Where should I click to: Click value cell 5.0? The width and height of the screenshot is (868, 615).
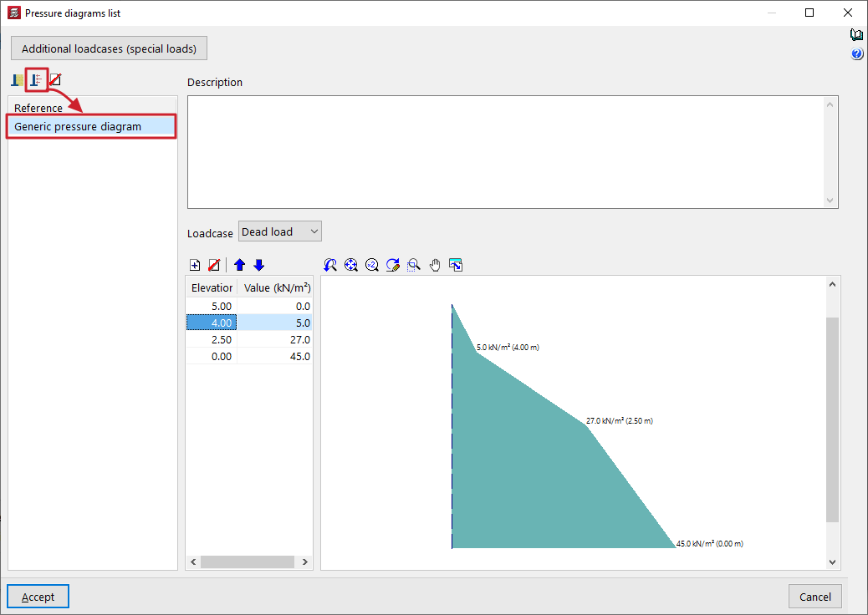tap(275, 323)
